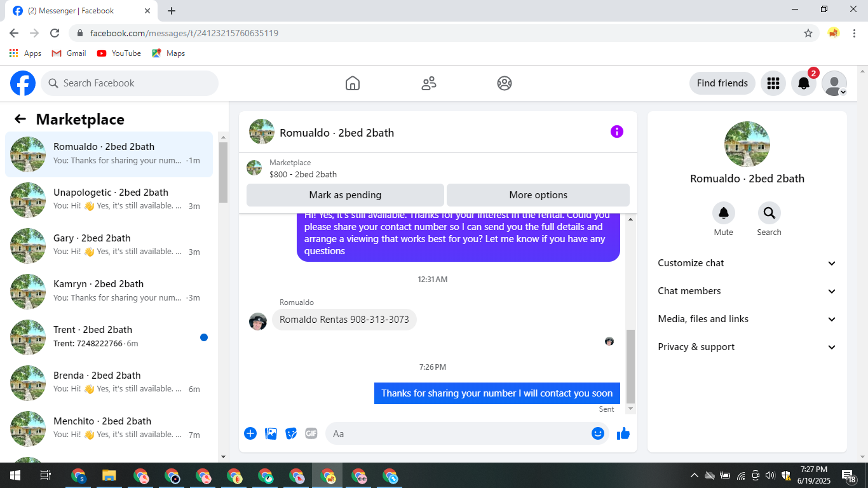Open the Brenda · 2bed 2bath conversation
The width and height of the screenshot is (868, 488).
click(109, 383)
